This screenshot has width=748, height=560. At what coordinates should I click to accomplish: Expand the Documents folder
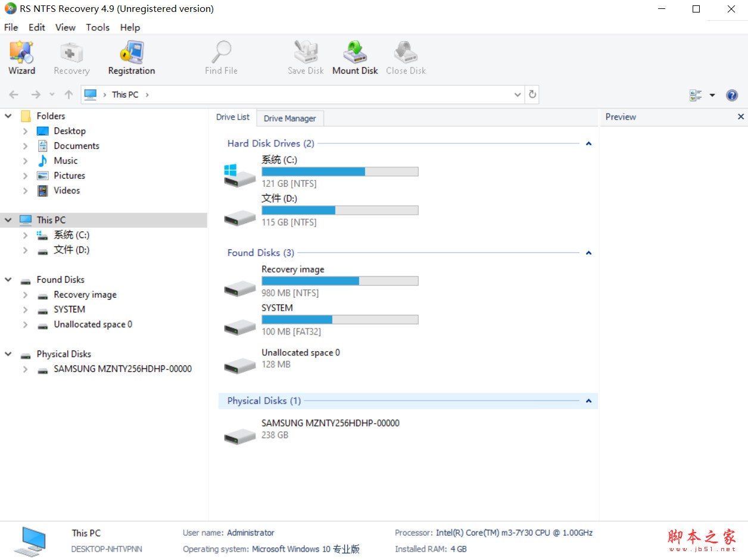click(25, 146)
